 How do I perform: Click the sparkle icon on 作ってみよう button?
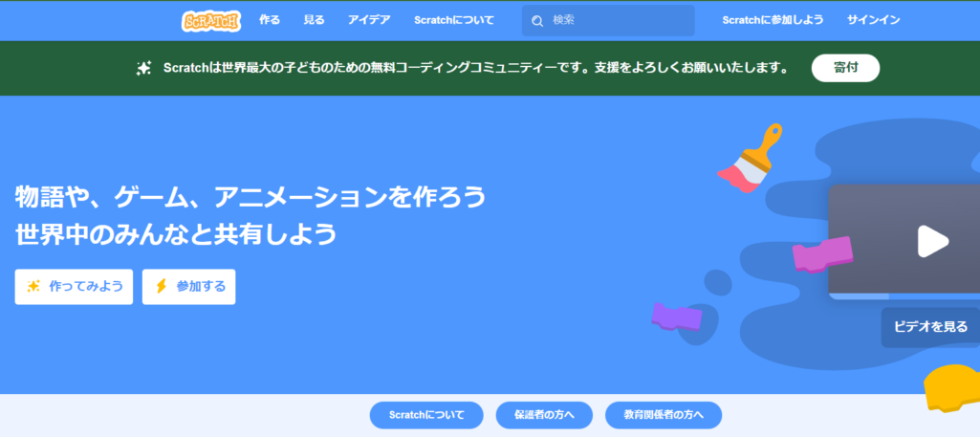pyautogui.click(x=33, y=286)
